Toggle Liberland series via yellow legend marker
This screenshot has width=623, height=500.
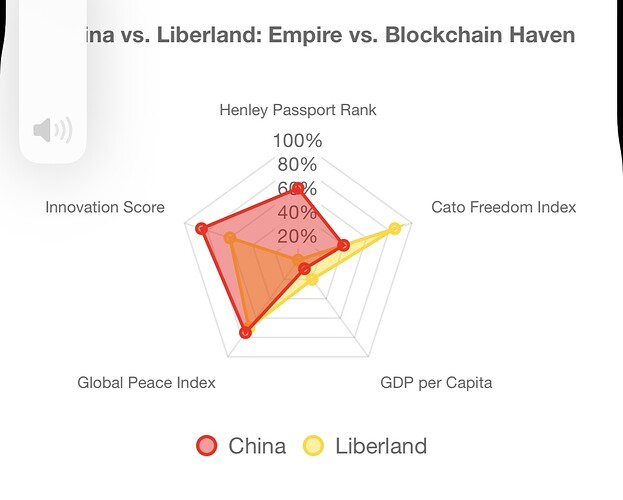click(313, 446)
